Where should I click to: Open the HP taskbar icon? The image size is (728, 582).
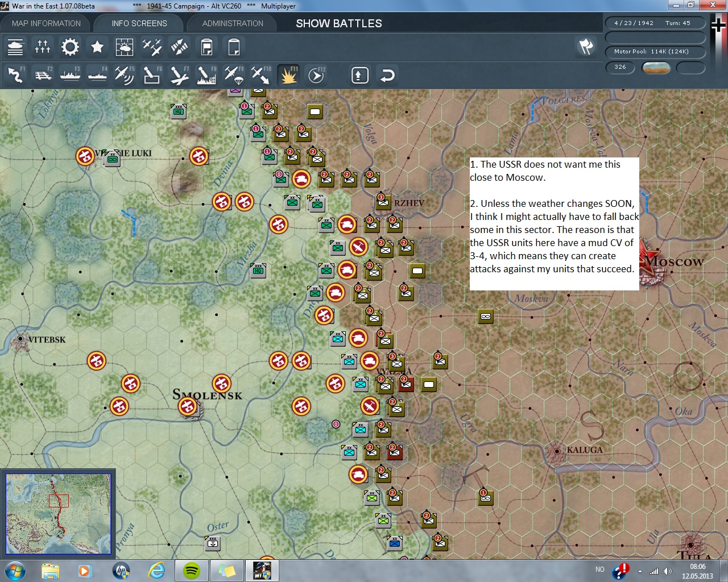click(121, 571)
